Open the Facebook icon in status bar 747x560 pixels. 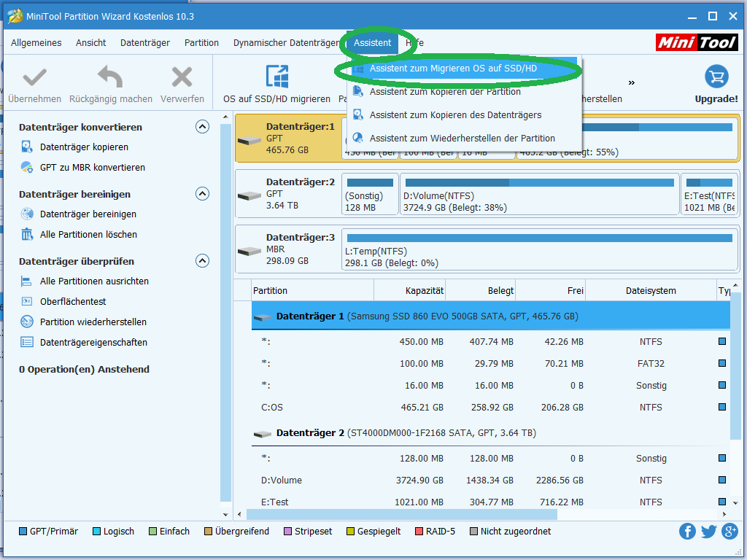(687, 531)
